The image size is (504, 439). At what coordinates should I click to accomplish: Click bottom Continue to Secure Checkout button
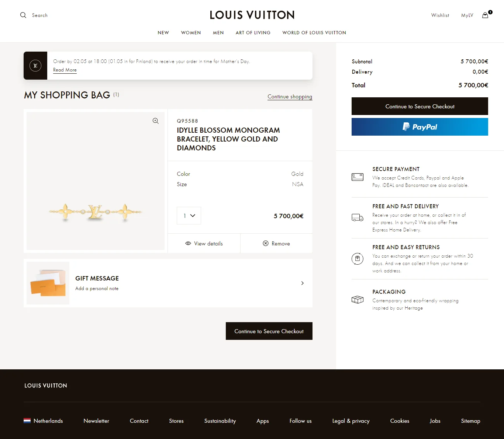tap(269, 331)
